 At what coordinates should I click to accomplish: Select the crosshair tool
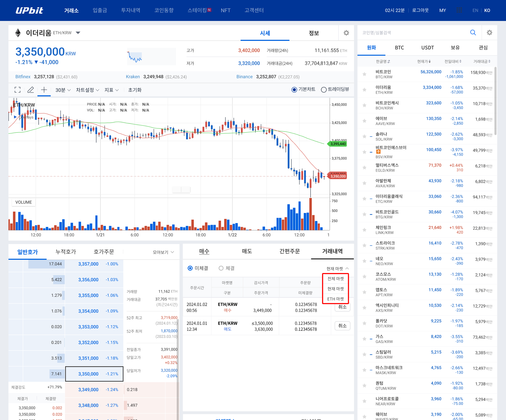point(44,90)
